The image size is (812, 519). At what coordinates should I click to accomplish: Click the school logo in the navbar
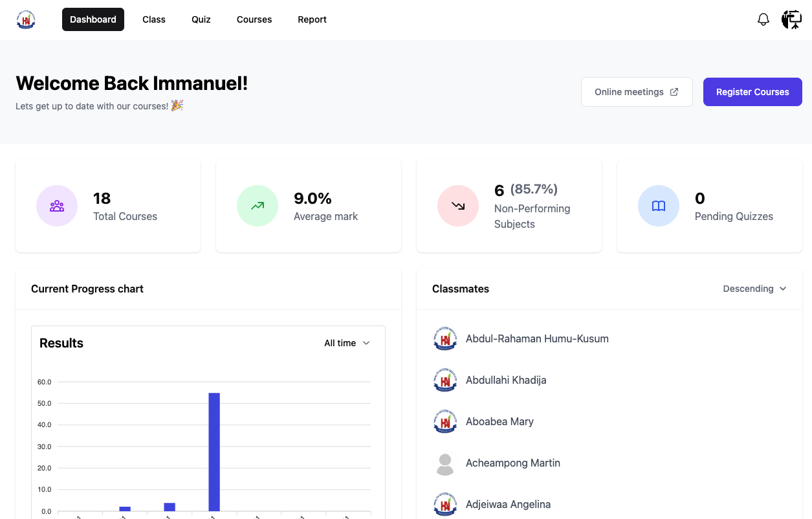(26, 19)
